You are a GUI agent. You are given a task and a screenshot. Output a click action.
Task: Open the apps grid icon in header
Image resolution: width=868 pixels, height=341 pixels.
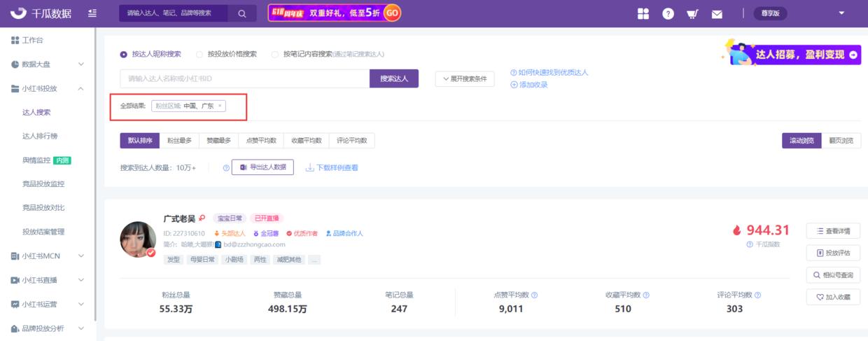pos(643,13)
